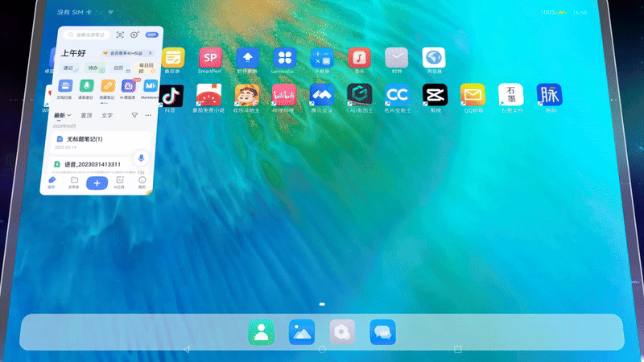Screen dimensions: 644x362
Task: Tap the floating microphone button
Action: (x=141, y=158)
